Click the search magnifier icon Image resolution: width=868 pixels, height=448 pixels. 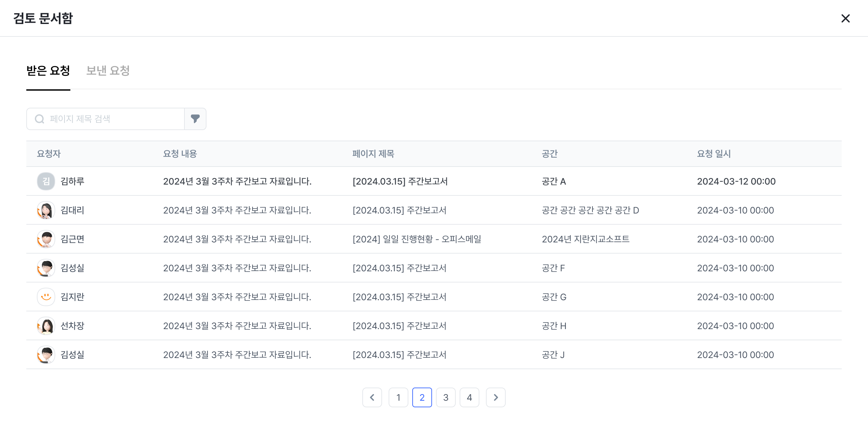(x=39, y=119)
